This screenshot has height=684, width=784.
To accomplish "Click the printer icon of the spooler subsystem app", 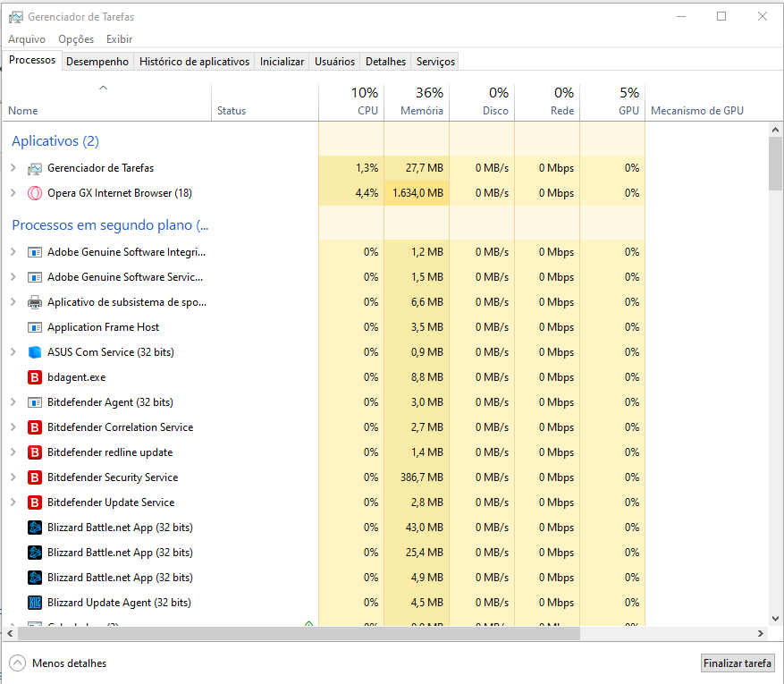I will click(35, 302).
